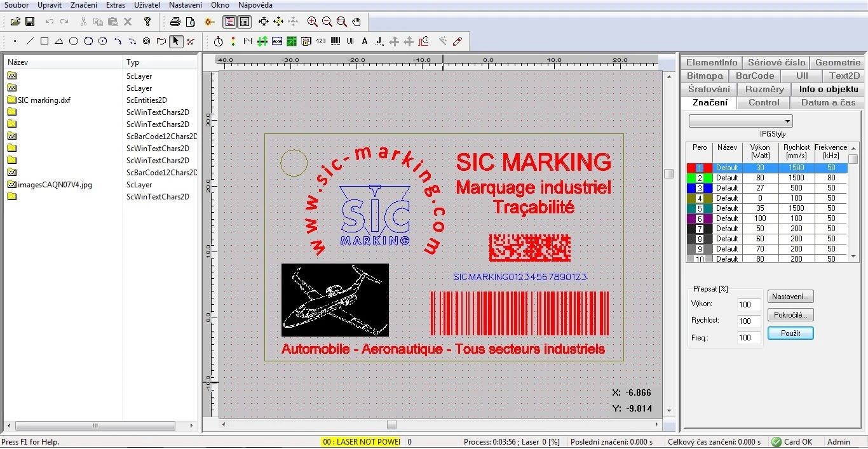
Task: Zoom in with the magnifier plus icon
Action: coord(312,22)
